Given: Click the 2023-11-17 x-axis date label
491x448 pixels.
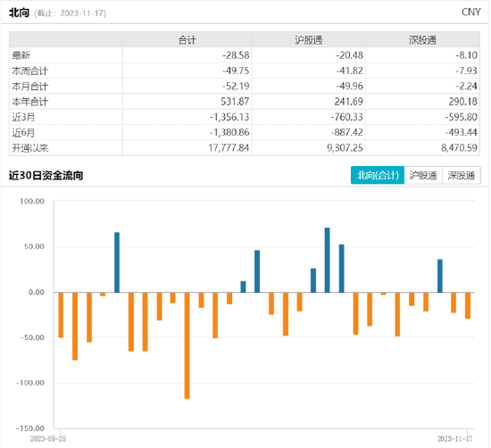Looking at the screenshot, I should [x=455, y=439].
